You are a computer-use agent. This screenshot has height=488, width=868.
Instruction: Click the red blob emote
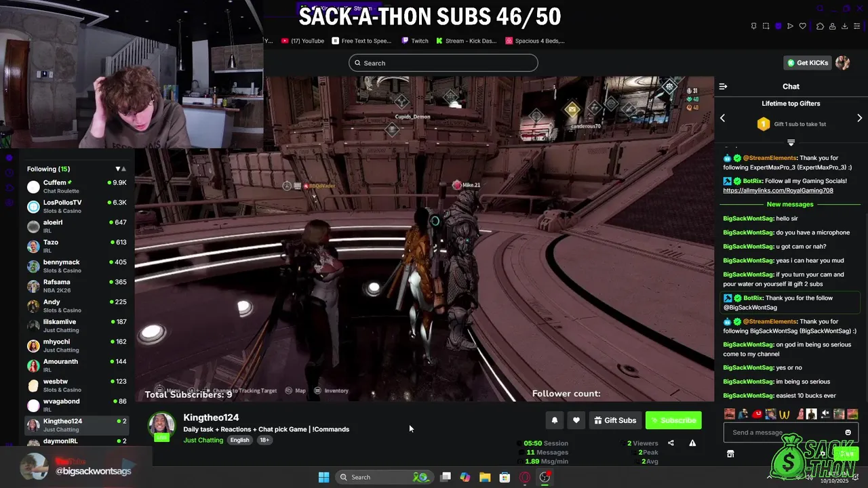pyautogui.click(x=757, y=414)
